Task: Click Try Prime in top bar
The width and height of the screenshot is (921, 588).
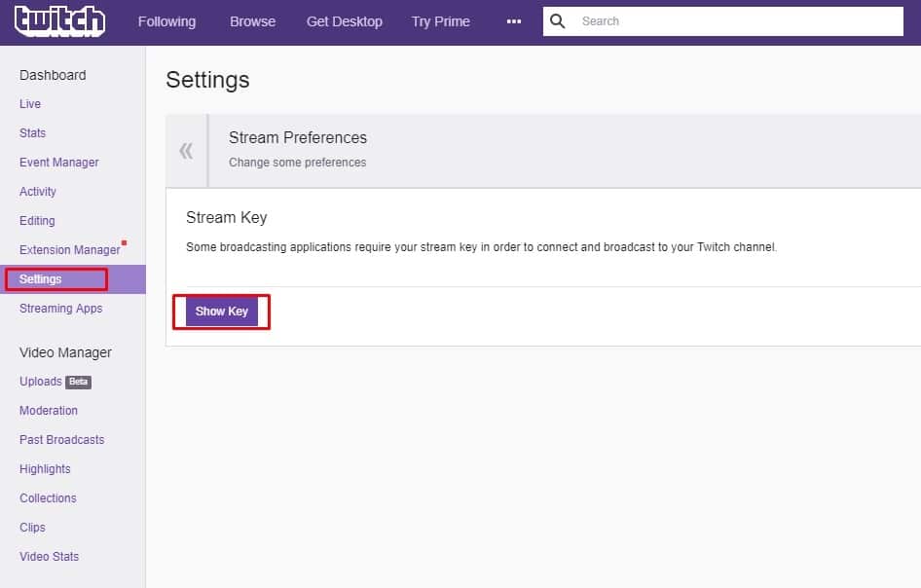Action: point(440,21)
